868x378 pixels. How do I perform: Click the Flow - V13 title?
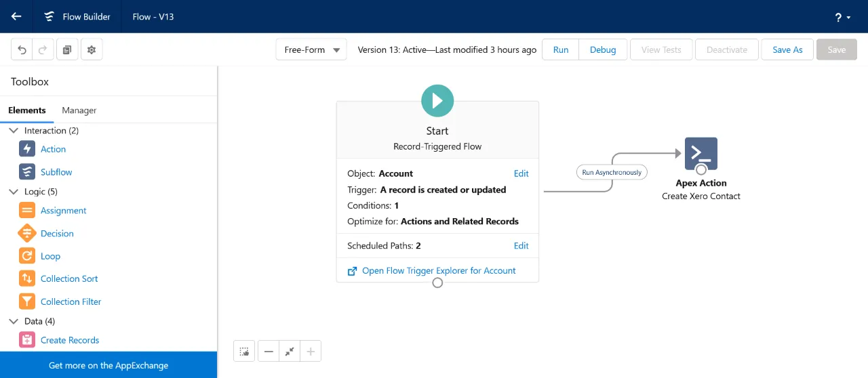(153, 16)
